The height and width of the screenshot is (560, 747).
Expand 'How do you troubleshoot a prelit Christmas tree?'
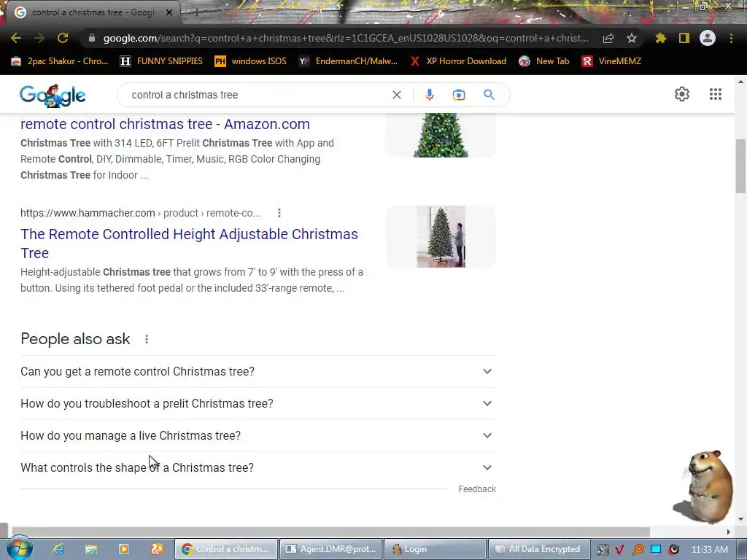coord(258,403)
